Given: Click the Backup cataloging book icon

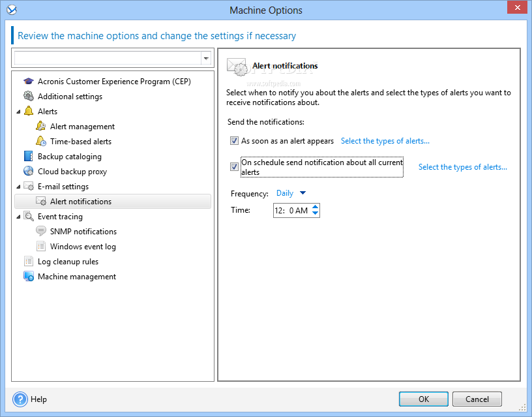Looking at the screenshot, I should 29,156.
